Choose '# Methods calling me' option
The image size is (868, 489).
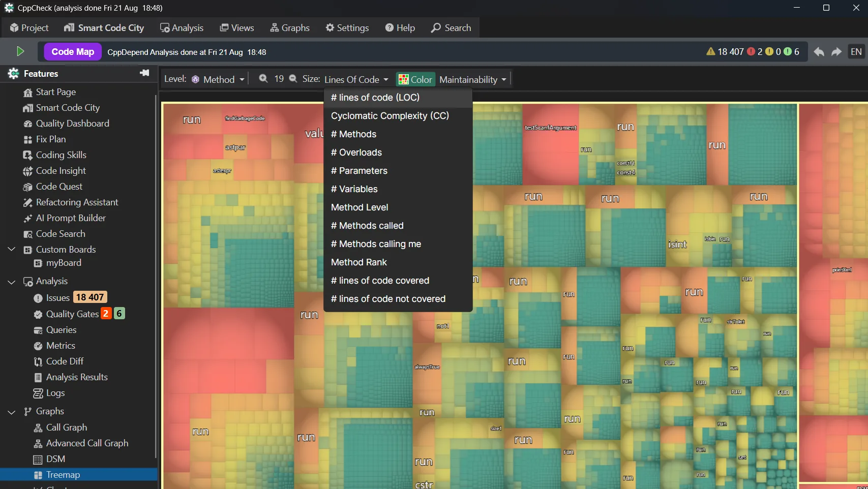point(398,244)
